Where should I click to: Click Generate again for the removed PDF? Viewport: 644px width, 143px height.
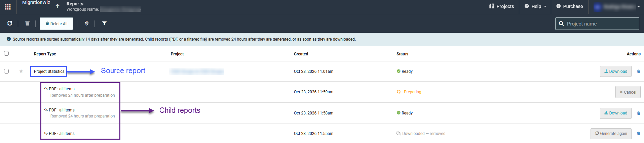(x=611, y=134)
